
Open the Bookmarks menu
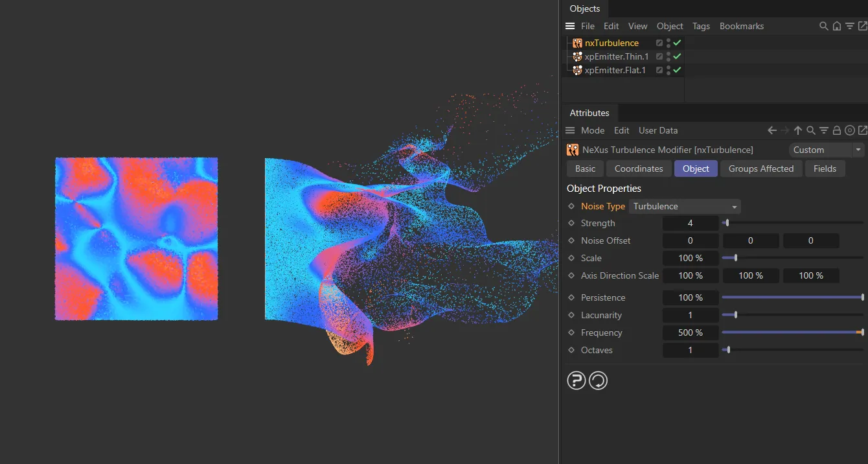pos(741,26)
